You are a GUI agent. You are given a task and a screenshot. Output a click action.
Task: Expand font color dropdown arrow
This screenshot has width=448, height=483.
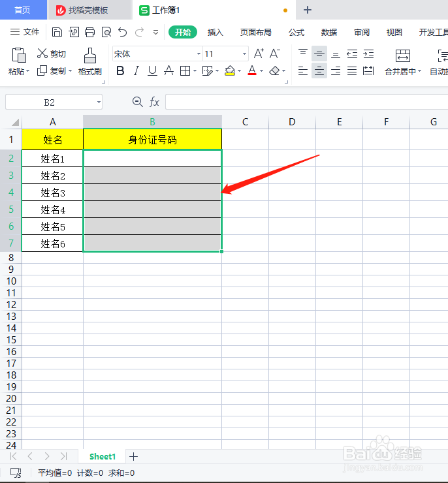coord(261,71)
